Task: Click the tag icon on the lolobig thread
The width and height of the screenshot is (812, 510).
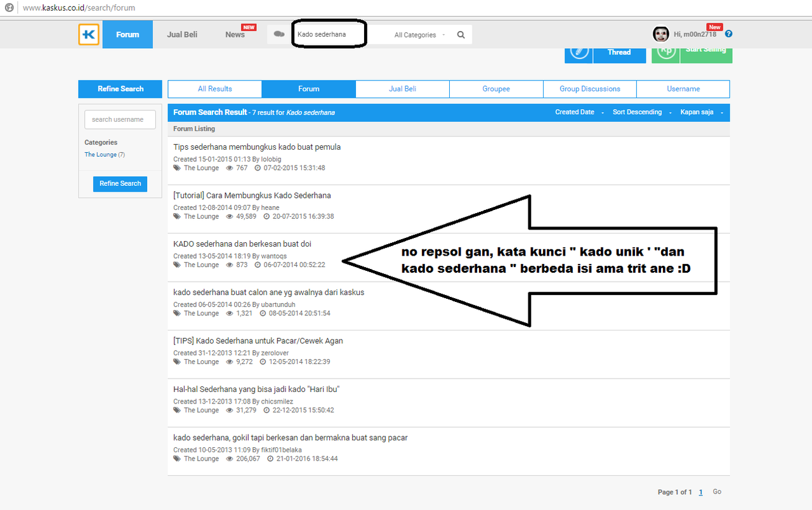Action: [x=177, y=168]
